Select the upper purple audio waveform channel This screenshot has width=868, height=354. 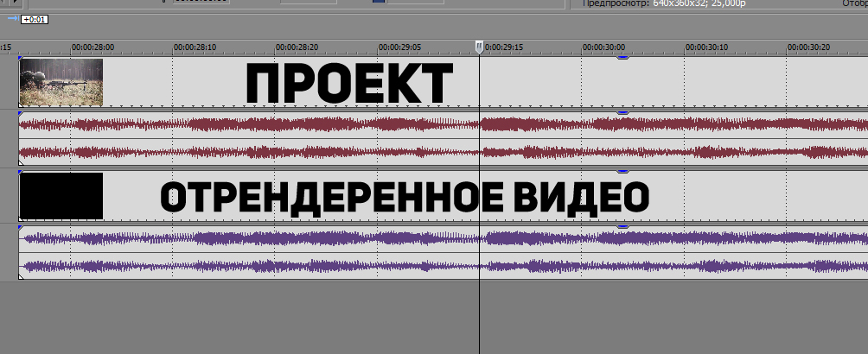[443, 238]
